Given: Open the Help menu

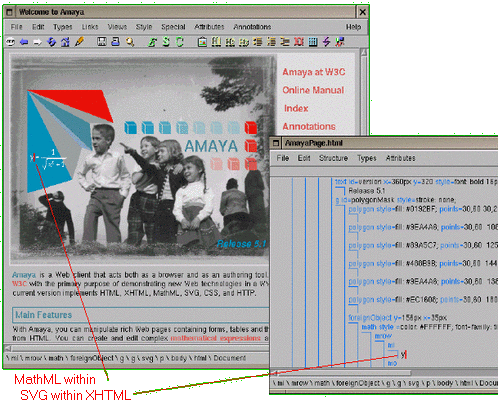Looking at the screenshot, I should point(353,27).
